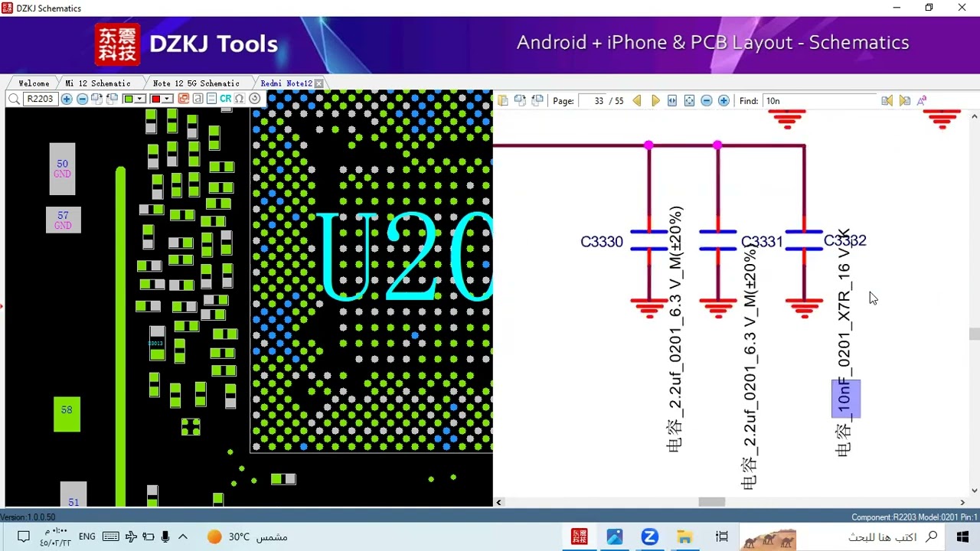This screenshot has width=980, height=551.
Task: Click the green color swatch in PCB toolbar
Action: (x=129, y=99)
